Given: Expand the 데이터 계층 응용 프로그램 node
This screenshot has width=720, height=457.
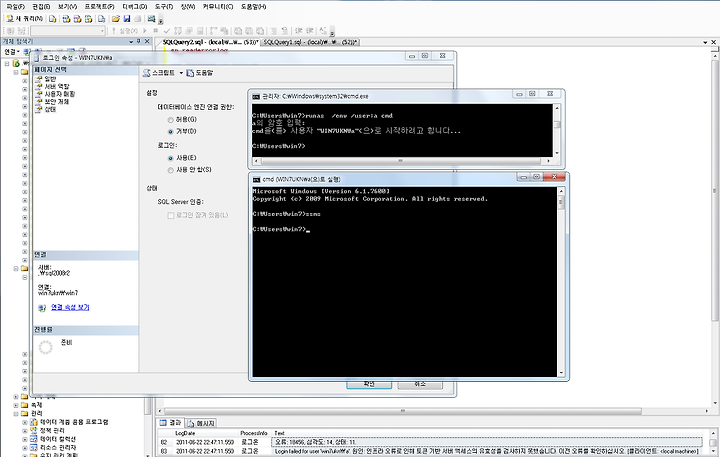Looking at the screenshot, I should point(25,422).
